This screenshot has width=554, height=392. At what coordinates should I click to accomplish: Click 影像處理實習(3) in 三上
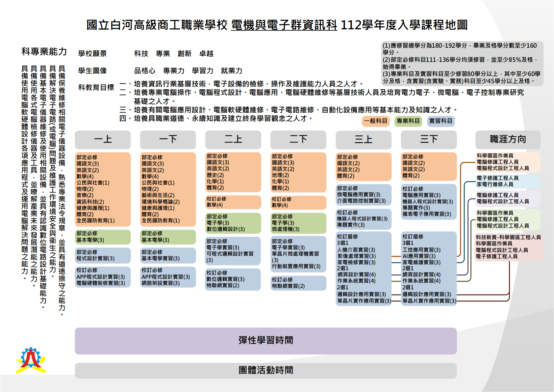point(356,256)
